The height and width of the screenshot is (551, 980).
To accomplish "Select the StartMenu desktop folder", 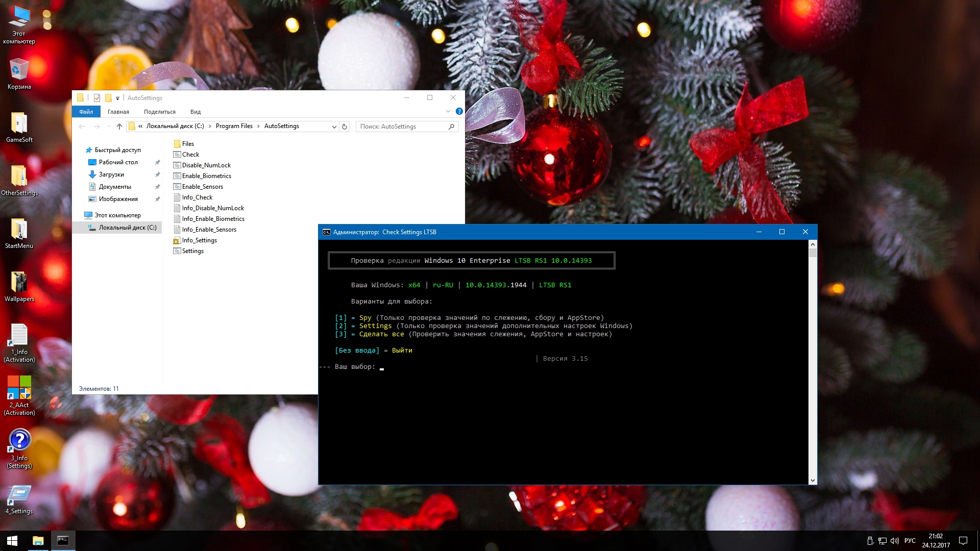I will tap(19, 234).
